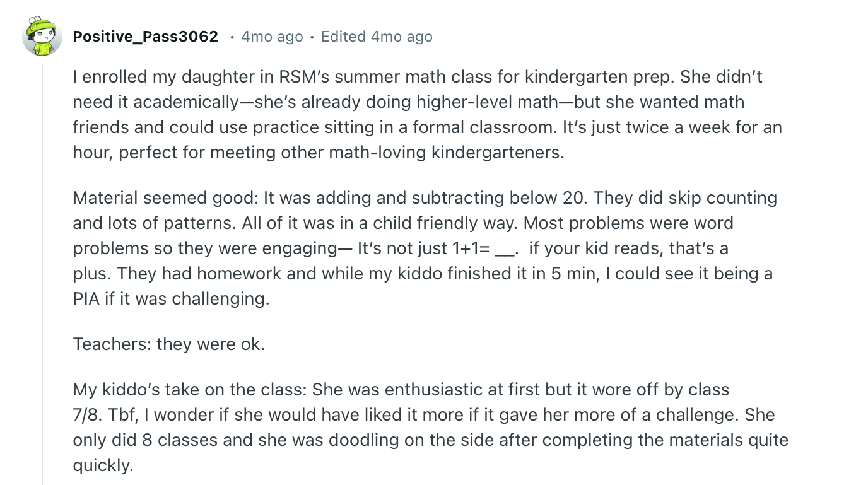The height and width of the screenshot is (485, 868).
Task: Click the word "quickly" at the comment end
Action: 101,465
